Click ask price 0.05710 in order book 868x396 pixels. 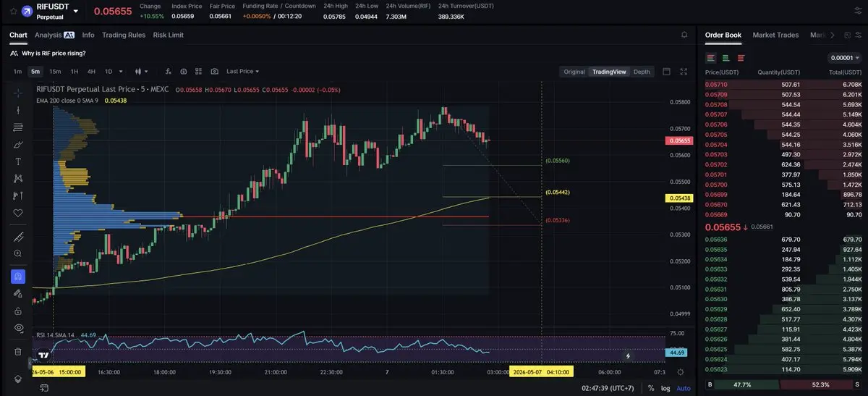716,85
